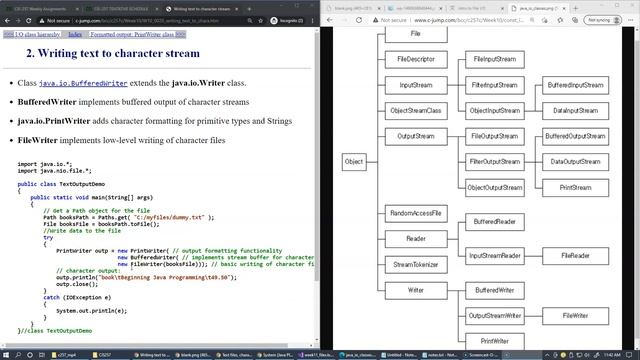Viewport: 640px width, 360px height.
Task: Open Chrome Incognito profile indicator
Action: (287, 20)
